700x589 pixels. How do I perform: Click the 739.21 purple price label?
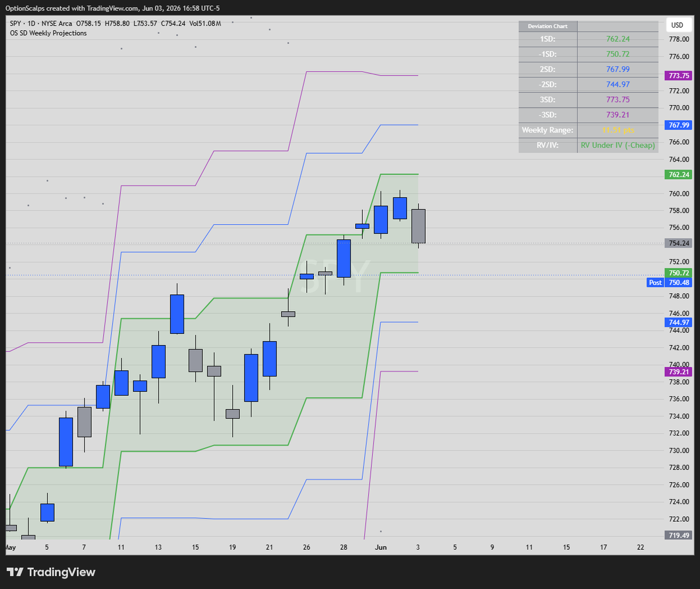[678, 372]
